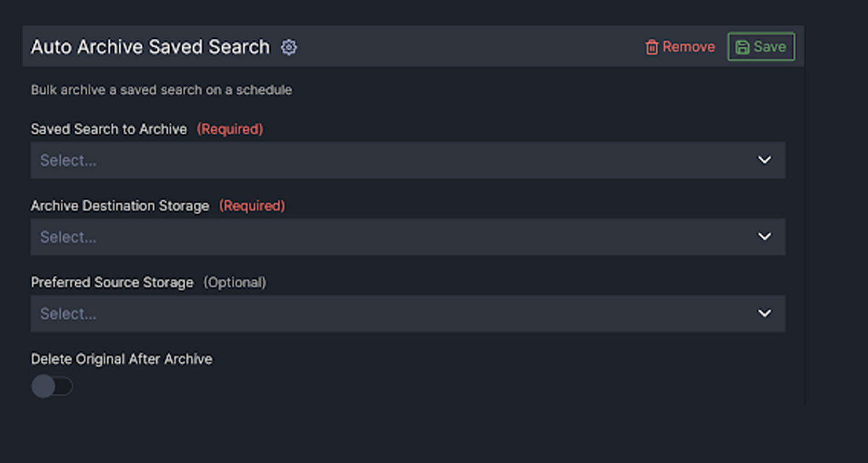Click the Auto Archive Saved Search title
Image resolution: width=868 pixels, height=463 pixels.
coord(150,46)
